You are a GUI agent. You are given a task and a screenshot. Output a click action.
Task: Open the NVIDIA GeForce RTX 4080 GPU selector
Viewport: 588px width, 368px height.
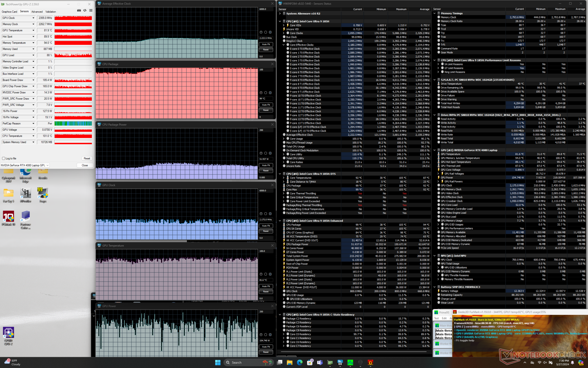(25, 165)
